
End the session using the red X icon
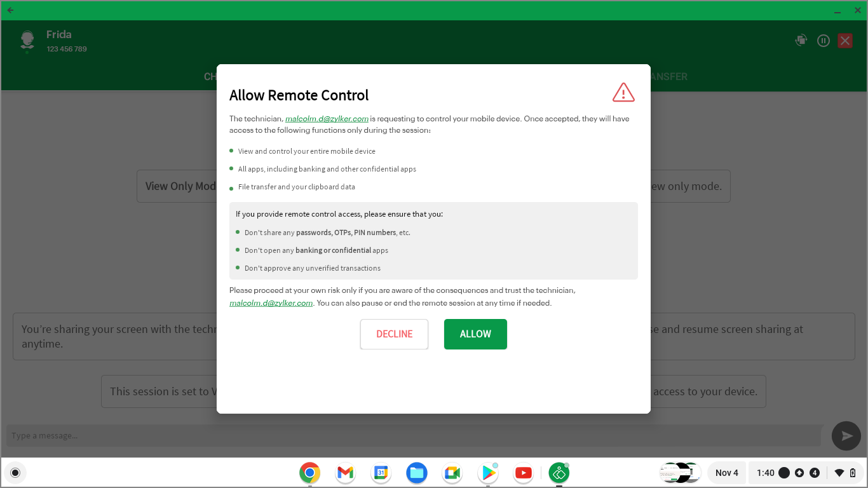(x=844, y=40)
